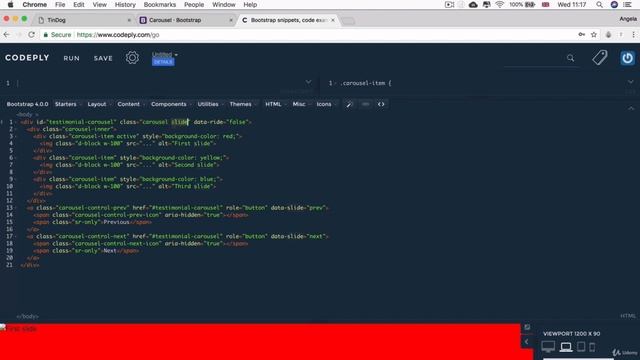
Task: Click the blue DETAILS button
Action: [163, 62]
